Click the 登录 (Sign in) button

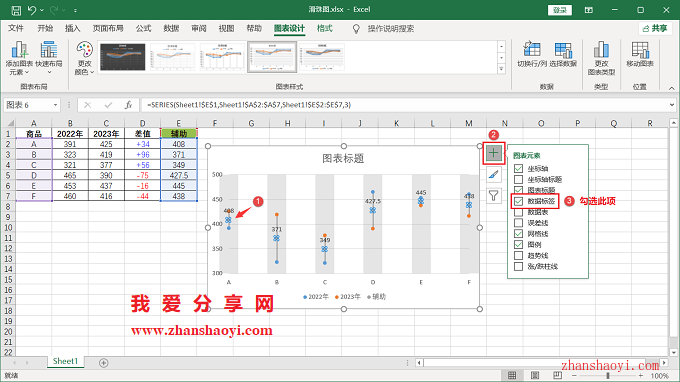tap(560, 10)
